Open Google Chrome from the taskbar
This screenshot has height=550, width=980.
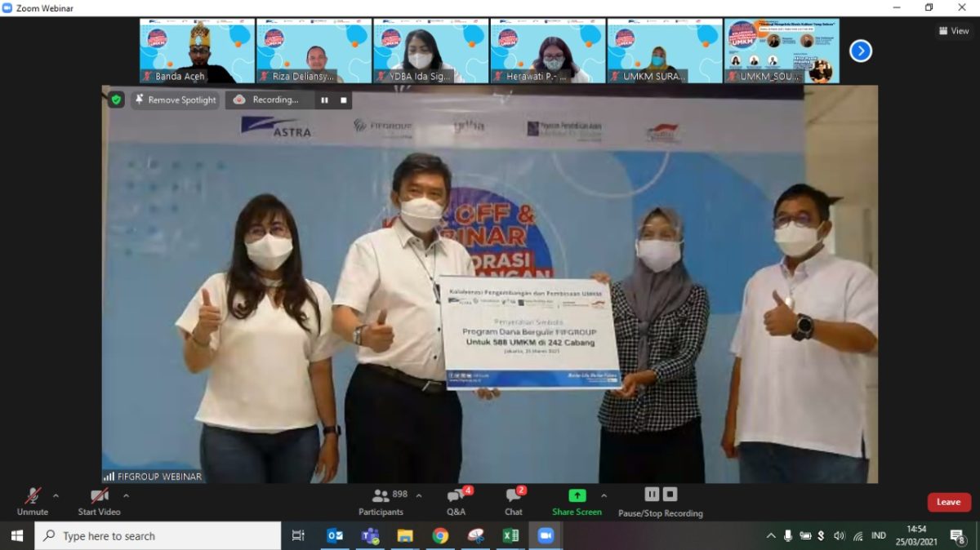coord(440,536)
